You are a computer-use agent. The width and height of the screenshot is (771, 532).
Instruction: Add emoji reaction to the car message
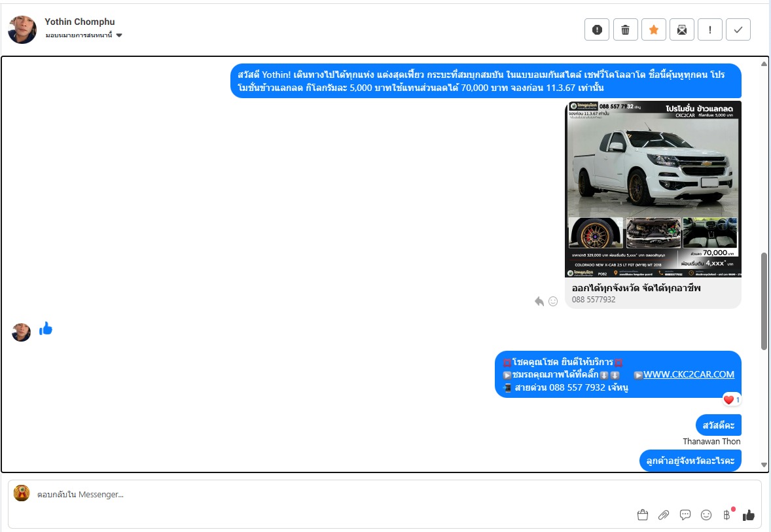click(553, 301)
